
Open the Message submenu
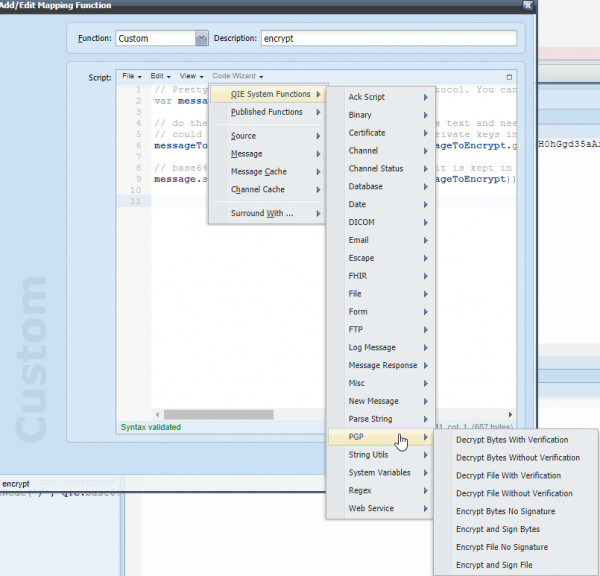point(268,154)
